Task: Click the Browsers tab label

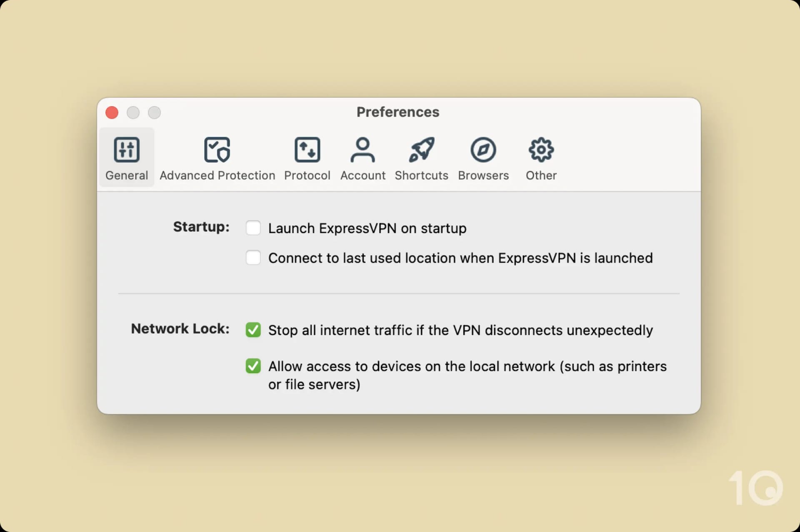Action: coord(483,174)
